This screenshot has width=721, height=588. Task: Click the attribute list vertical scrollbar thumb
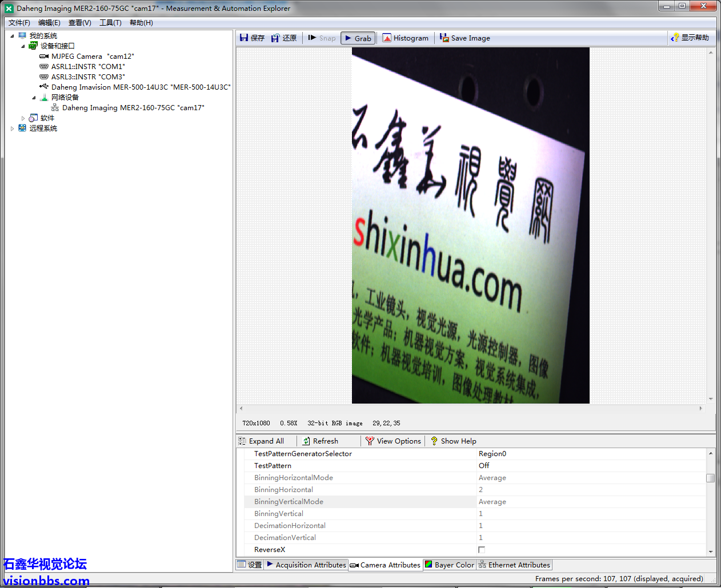tap(711, 478)
